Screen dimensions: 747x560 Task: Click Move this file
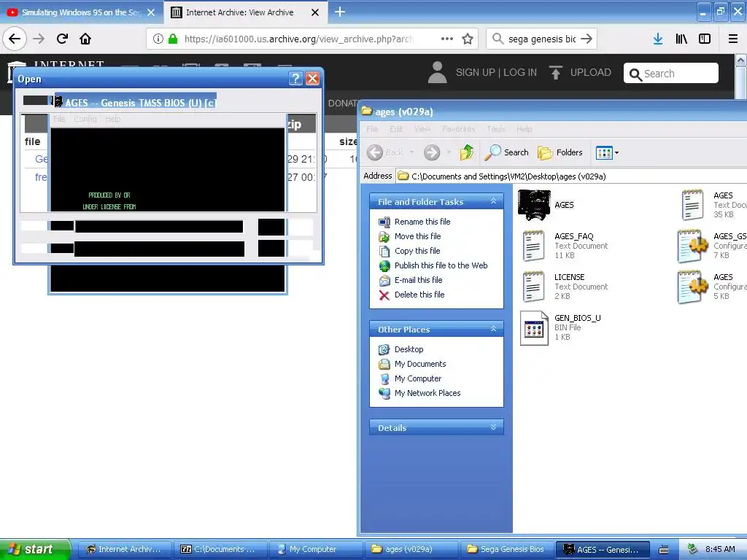tap(417, 236)
